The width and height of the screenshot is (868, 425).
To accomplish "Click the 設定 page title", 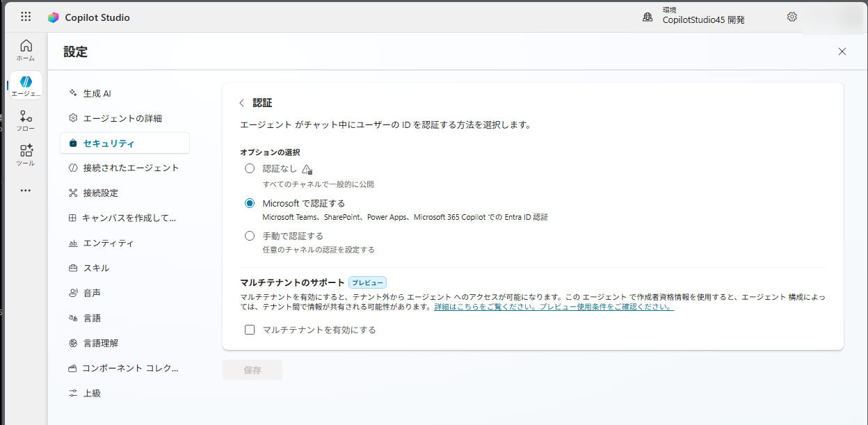I will 76,51.
